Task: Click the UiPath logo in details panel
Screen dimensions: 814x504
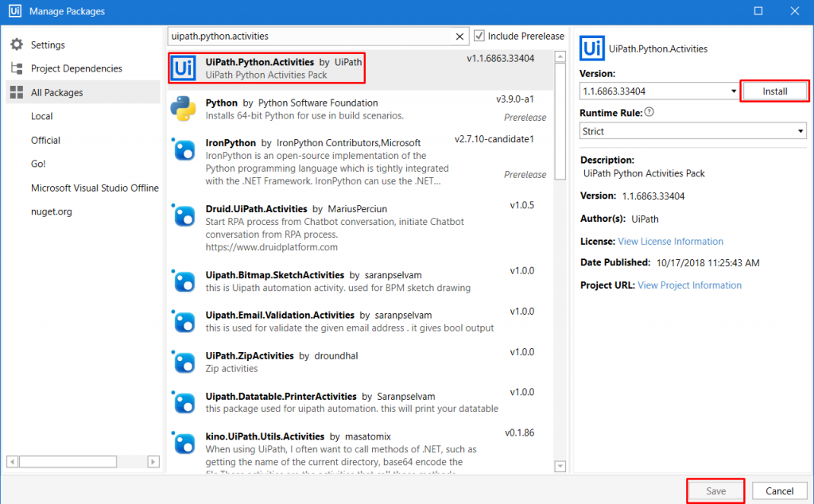Action: [x=591, y=48]
